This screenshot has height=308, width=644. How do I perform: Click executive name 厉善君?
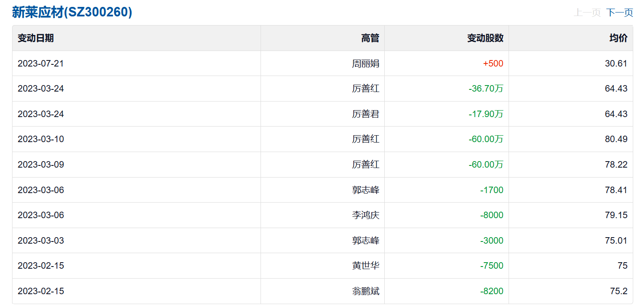[365, 114]
